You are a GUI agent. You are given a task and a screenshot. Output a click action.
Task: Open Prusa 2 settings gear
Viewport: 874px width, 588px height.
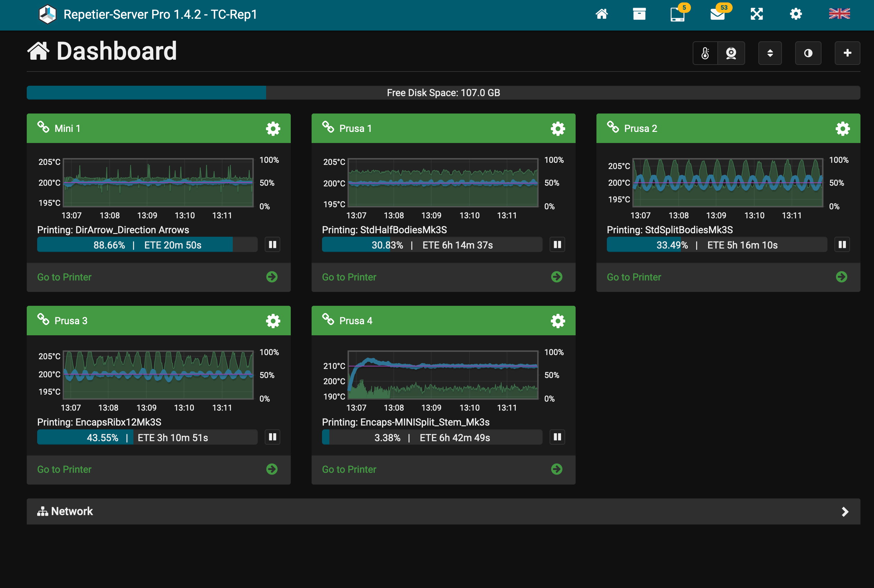point(842,129)
